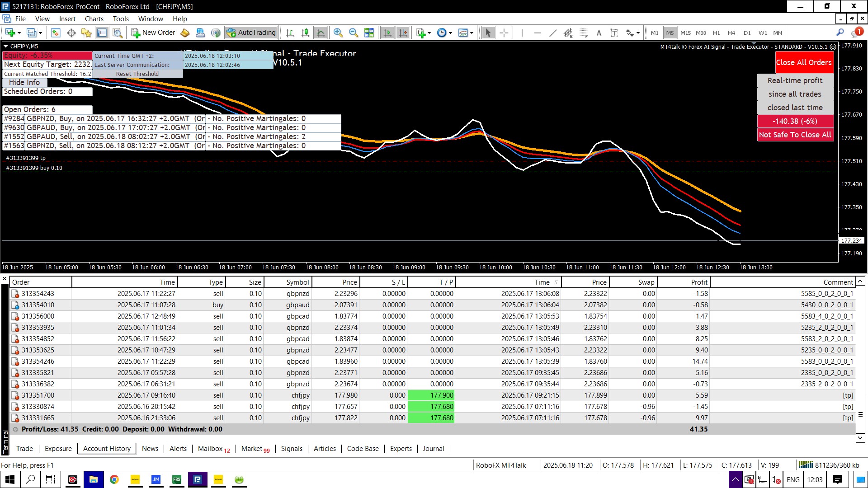Click the Zoom In magnifier icon

[338, 33]
